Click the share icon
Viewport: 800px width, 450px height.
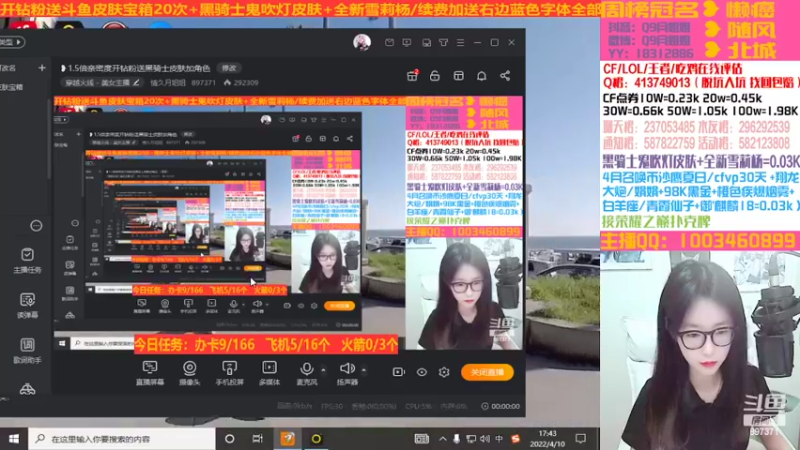click(505, 76)
